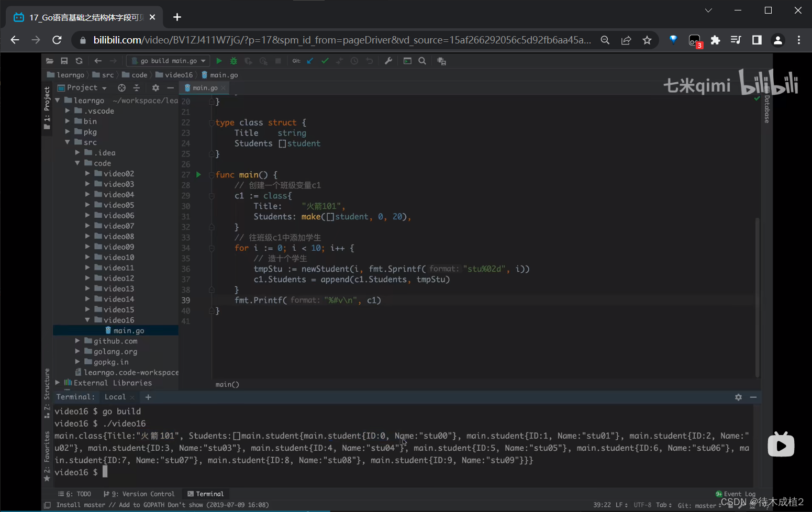This screenshot has width=812, height=512.
Task: Open Project panel gear settings
Action: point(155,87)
